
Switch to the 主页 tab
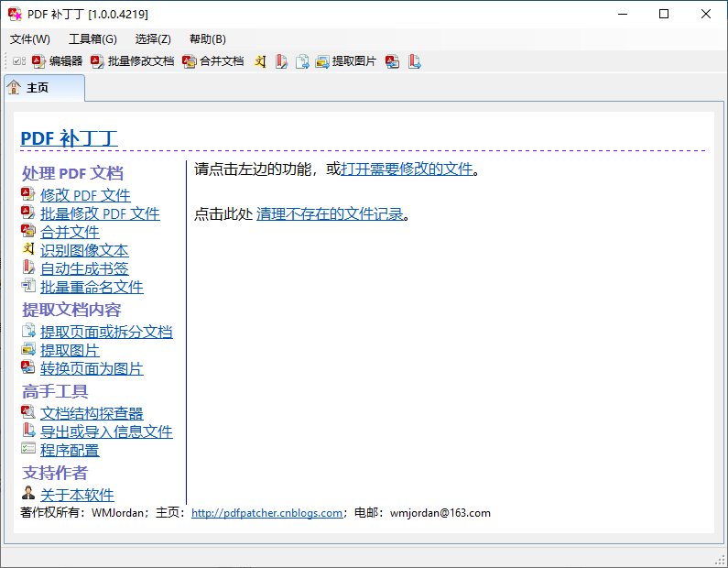point(38,88)
